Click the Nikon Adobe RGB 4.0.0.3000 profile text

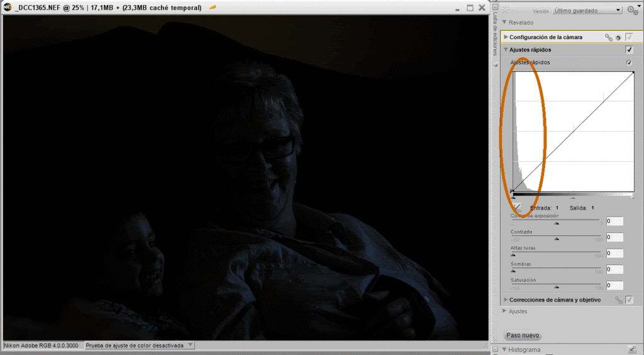(x=41, y=346)
